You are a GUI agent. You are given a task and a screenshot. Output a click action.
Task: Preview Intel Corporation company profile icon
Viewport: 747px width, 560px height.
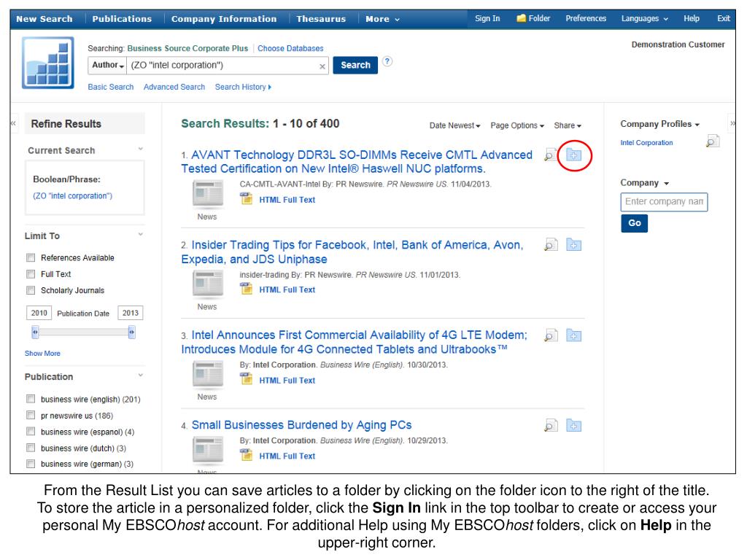[713, 141]
